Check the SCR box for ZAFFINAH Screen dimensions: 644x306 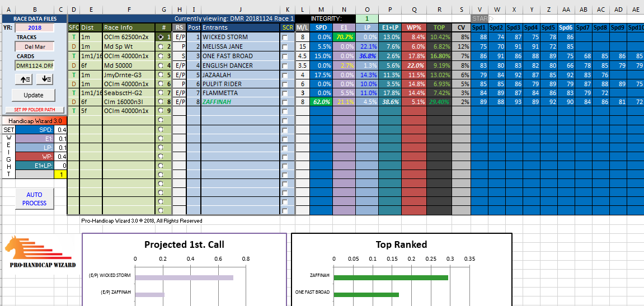pos(286,103)
